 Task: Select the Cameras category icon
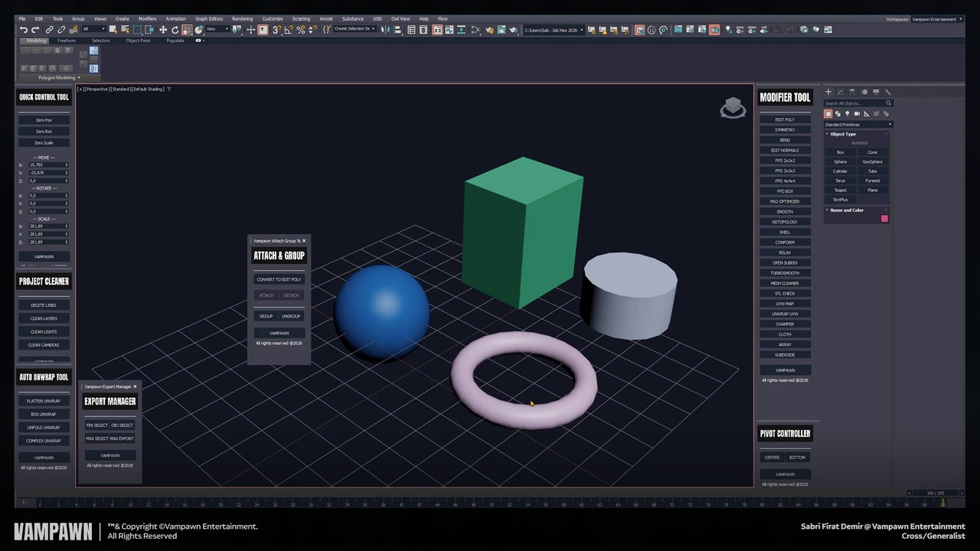click(857, 114)
